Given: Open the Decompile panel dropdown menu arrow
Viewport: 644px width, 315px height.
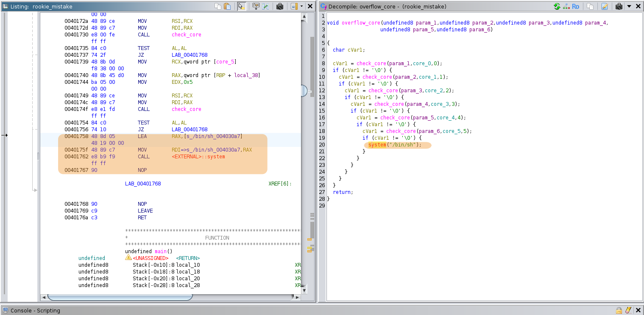Looking at the screenshot, I should pos(629,6).
